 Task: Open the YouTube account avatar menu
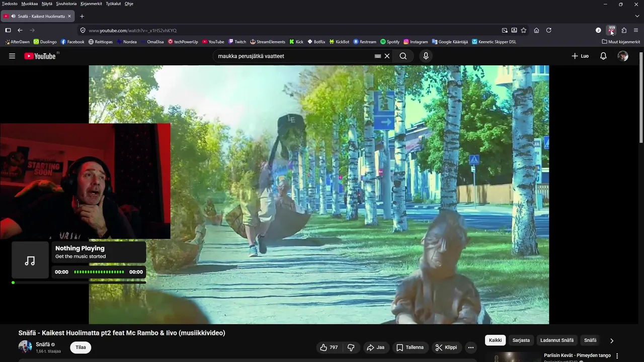(x=623, y=56)
